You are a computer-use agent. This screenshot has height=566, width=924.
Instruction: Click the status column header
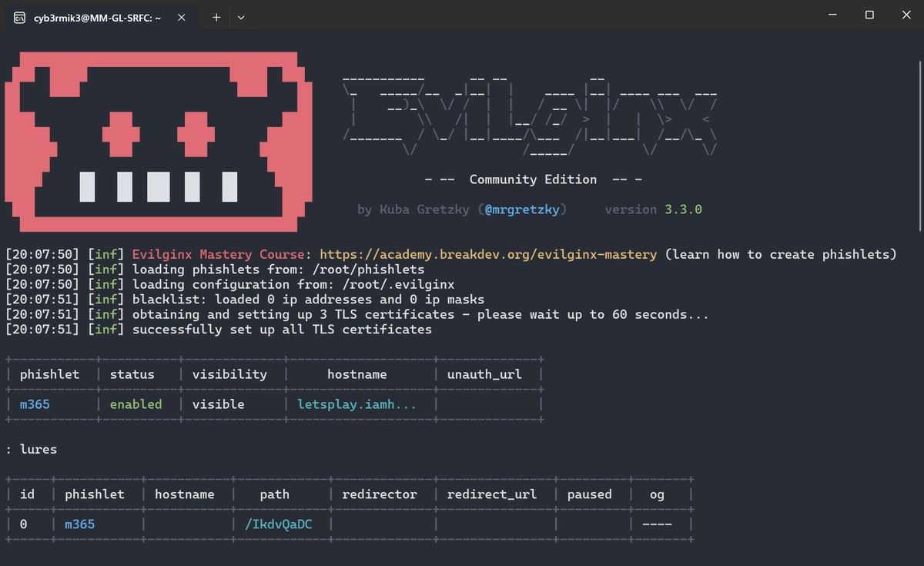coord(132,374)
